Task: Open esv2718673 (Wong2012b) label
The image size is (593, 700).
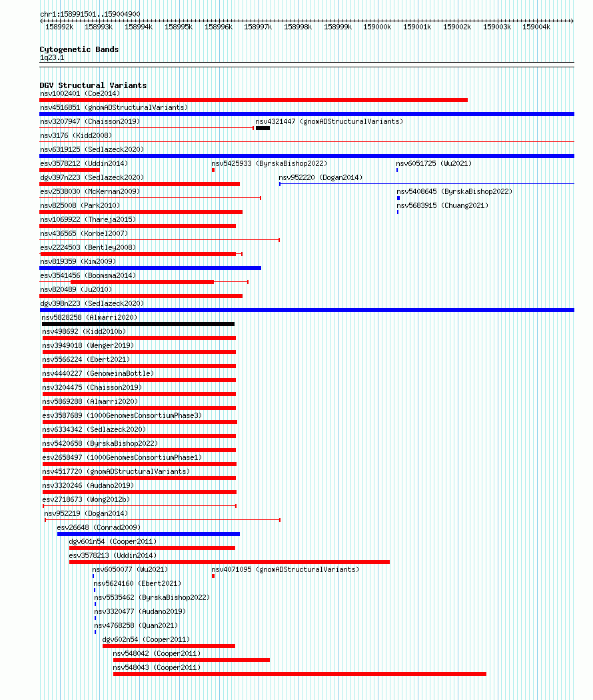Action: pyautogui.click(x=86, y=499)
